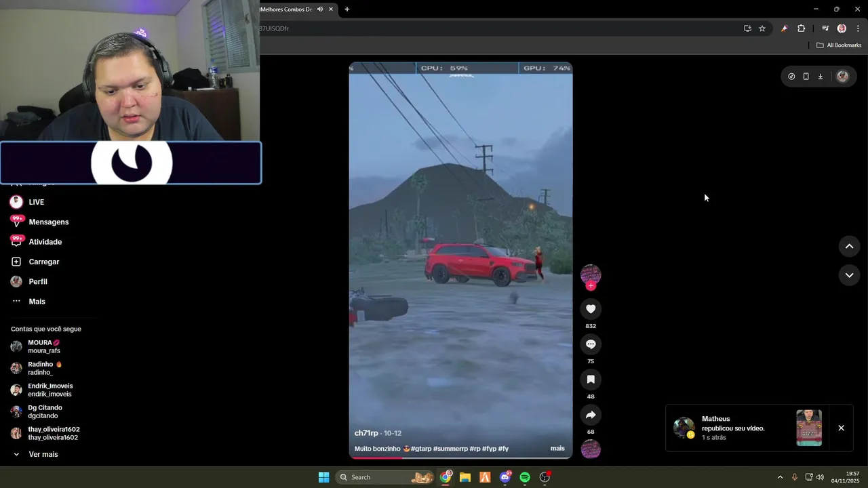Image resolution: width=868 pixels, height=488 pixels.
Task: Open the #gtarp hashtag
Action: point(421,449)
